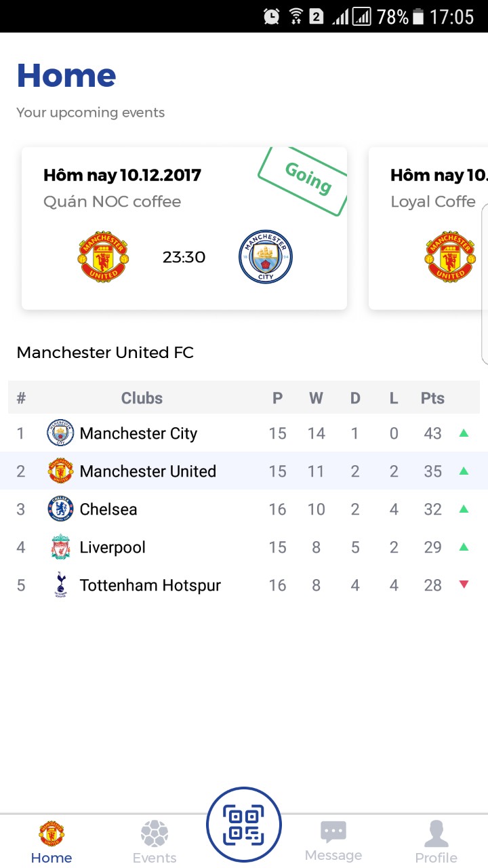This screenshot has height=868, width=488.
Task: Open the Events tab
Action: [x=155, y=842]
